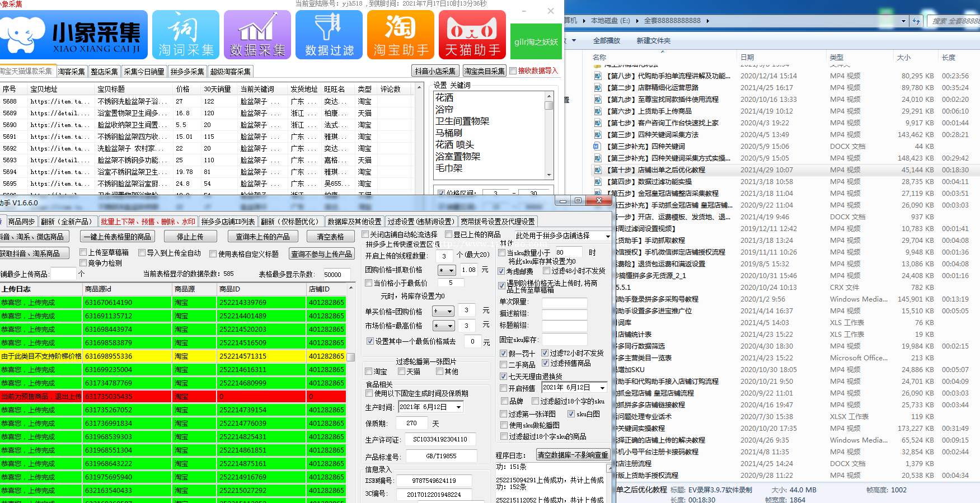Click the Explorer refresh arrows icon
The height and width of the screenshot is (503, 980).
click(x=916, y=21)
